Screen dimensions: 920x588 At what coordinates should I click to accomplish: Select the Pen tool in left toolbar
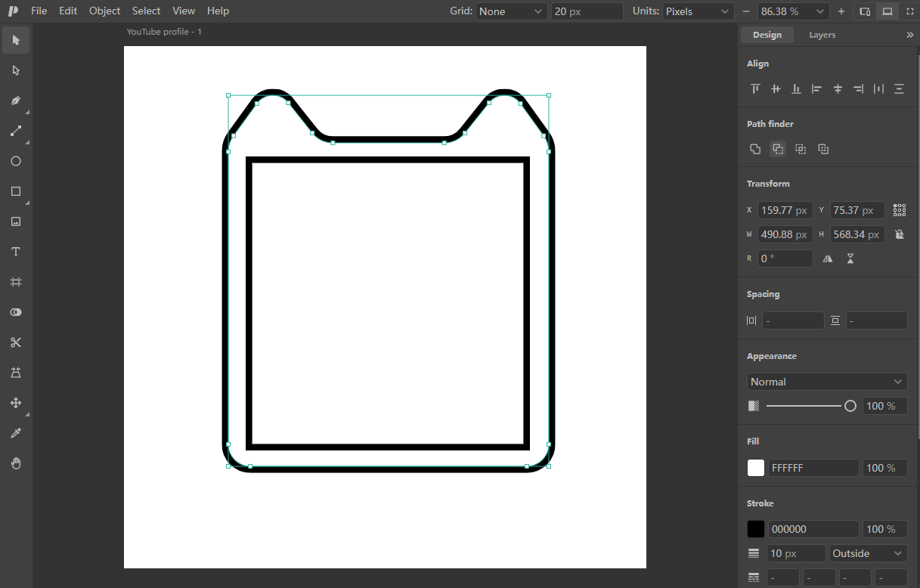(16, 101)
